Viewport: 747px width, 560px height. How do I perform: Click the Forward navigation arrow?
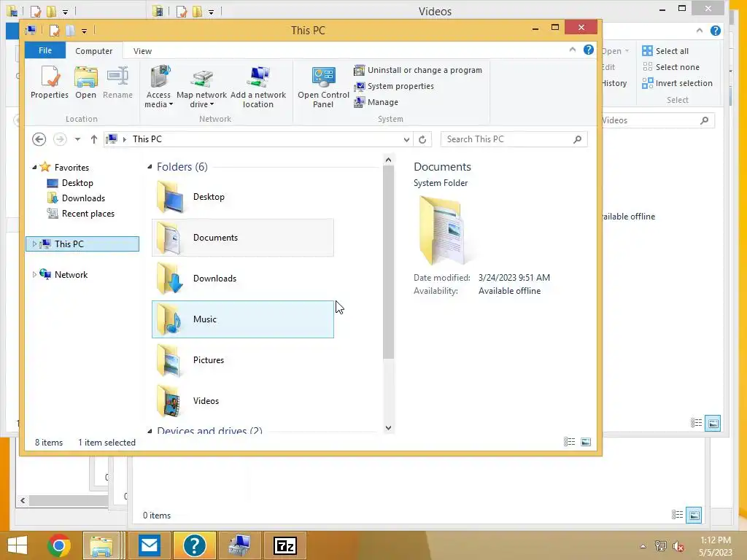pos(60,139)
